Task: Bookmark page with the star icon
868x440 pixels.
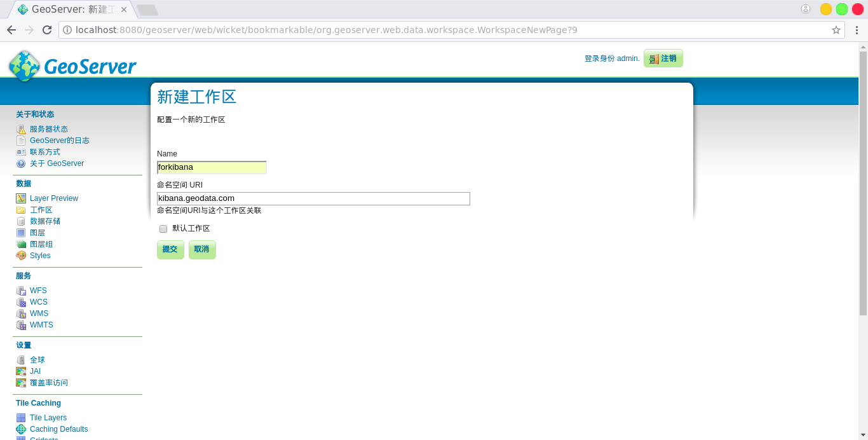Action: pyautogui.click(x=836, y=30)
